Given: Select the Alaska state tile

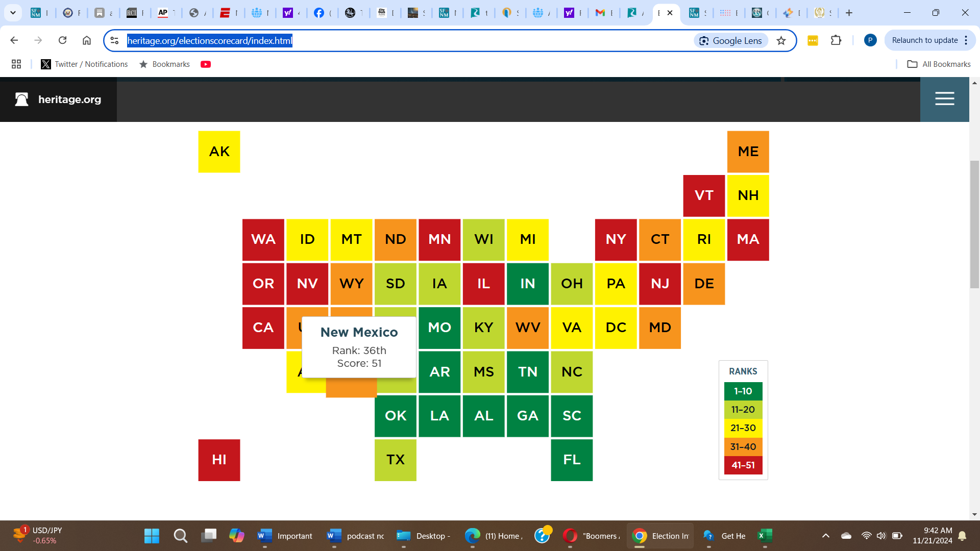Looking at the screenshot, I should tap(219, 152).
